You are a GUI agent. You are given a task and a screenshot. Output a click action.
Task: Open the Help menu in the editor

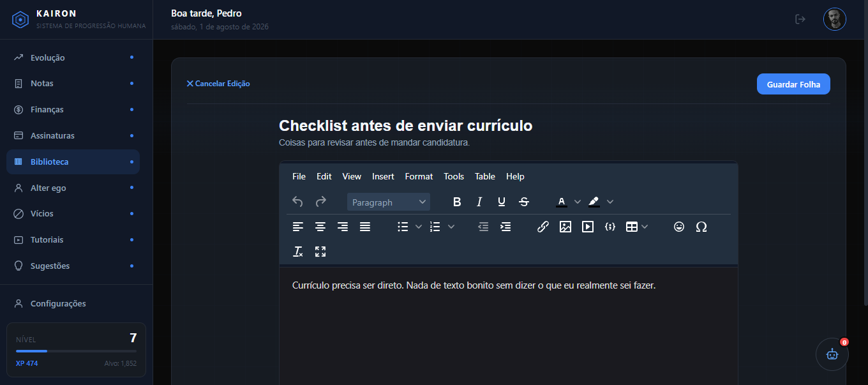coord(515,176)
